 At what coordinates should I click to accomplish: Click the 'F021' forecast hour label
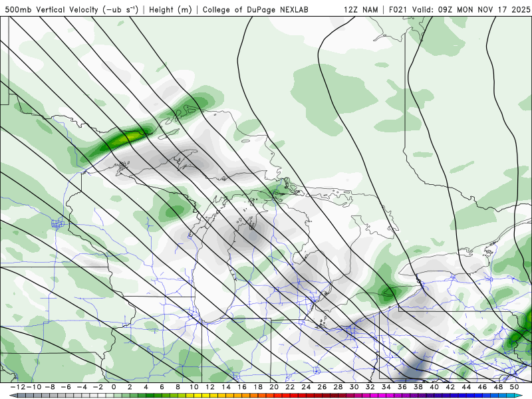(398, 9)
